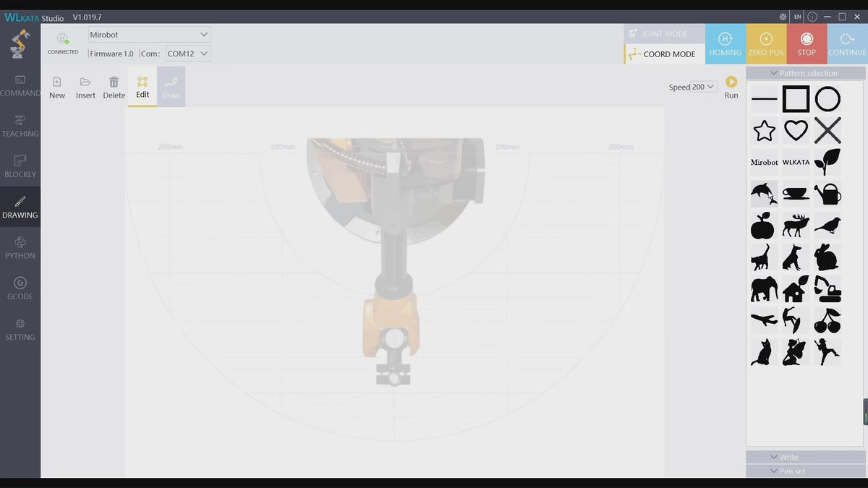Open the Blockly tab in sidebar
This screenshot has width=868, height=488.
pos(20,166)
